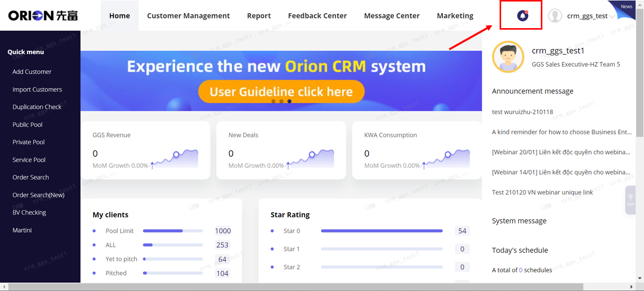The height and width of the screenshot is (291, 644).
Task: Open the notification bell icon
Action: tap(523, 16)
